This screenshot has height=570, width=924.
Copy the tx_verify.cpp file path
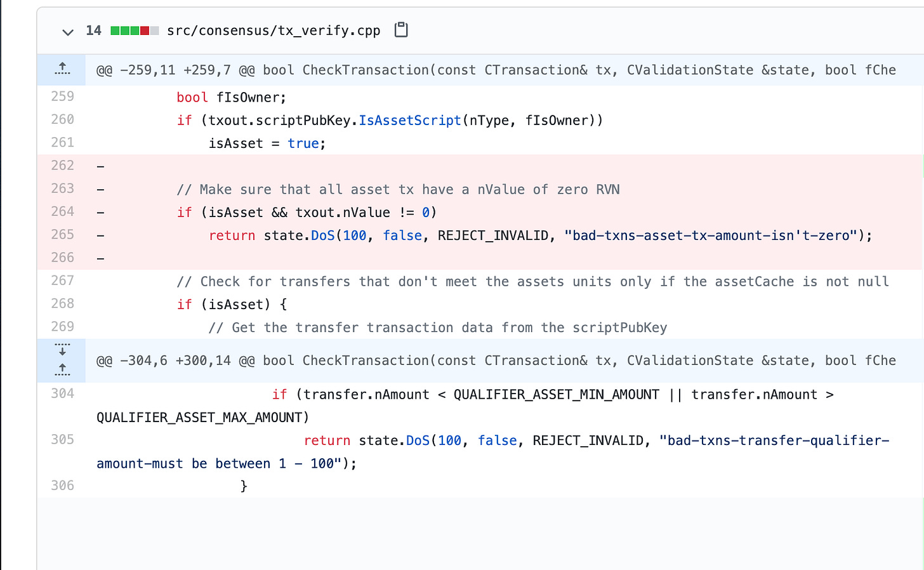401,30
